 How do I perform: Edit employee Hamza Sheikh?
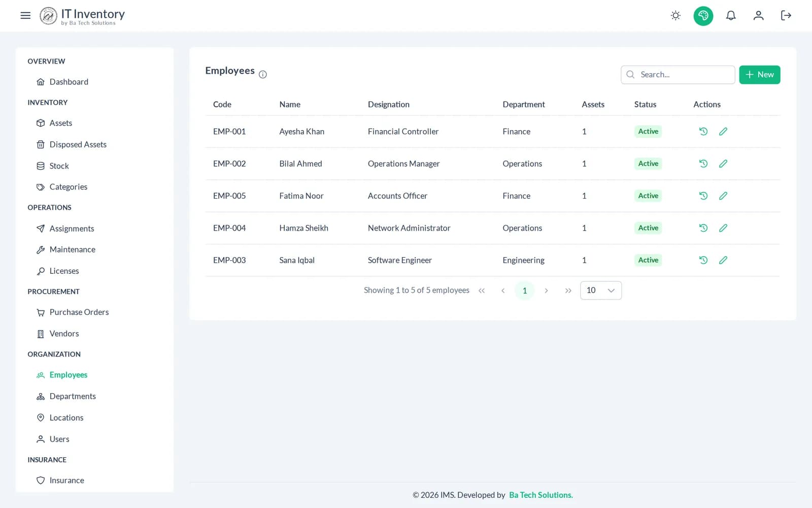[723, 228]
